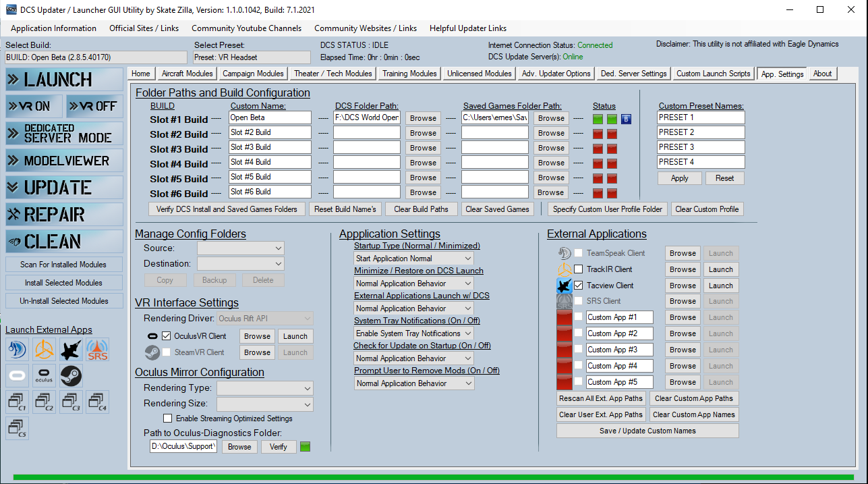Launch TeamSpeak from Launch External Apps icons
This screenshot has width=868, height=484.
pyautogui.click(x=17, y=350)
